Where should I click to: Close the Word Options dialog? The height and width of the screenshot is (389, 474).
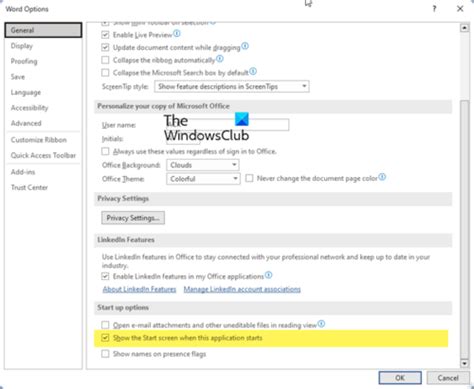tap(460, 9)
